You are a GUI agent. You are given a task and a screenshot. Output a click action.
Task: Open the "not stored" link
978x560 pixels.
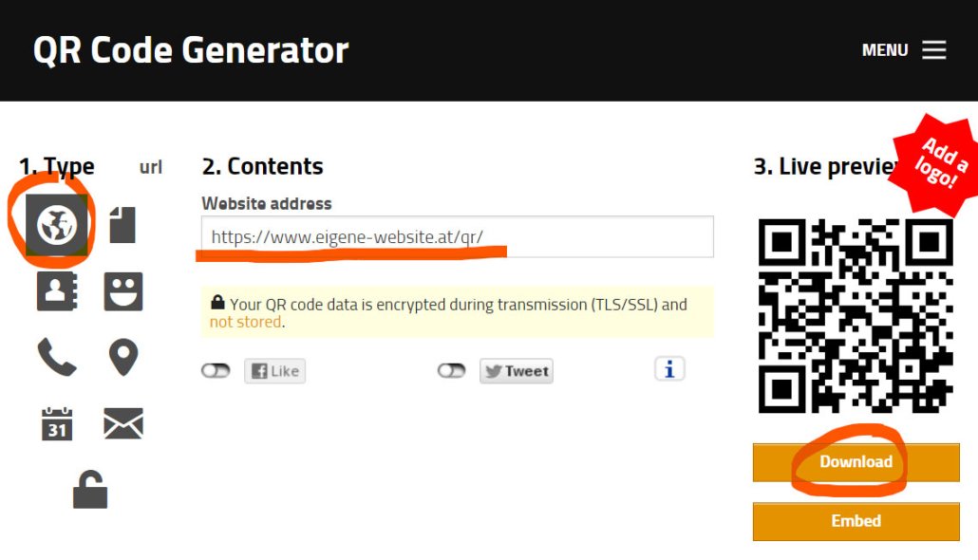click(x=245, y=322)
